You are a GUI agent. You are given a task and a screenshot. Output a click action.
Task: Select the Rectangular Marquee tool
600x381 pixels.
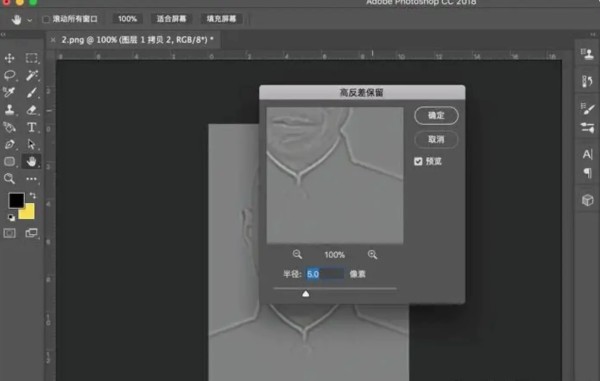coord(32,58)
